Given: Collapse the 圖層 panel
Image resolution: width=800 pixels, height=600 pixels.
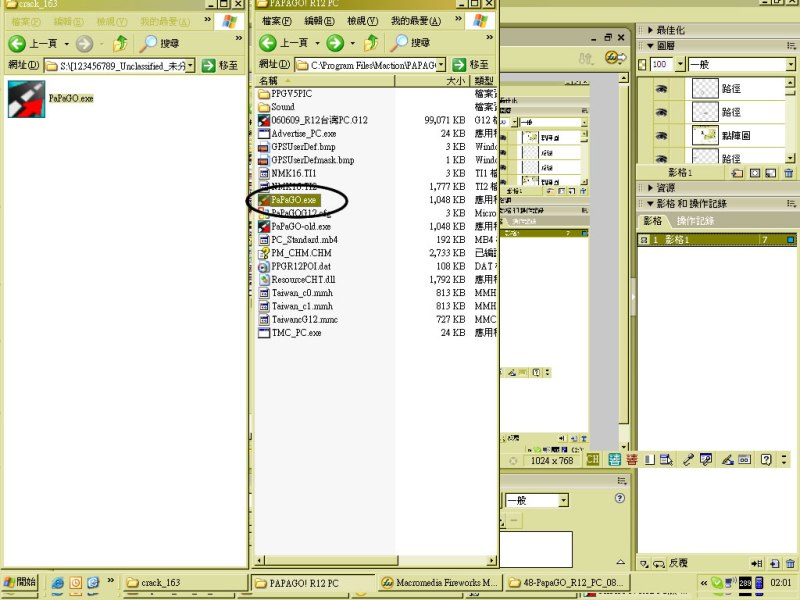Looking at the screenshot, I should [651, 46].
